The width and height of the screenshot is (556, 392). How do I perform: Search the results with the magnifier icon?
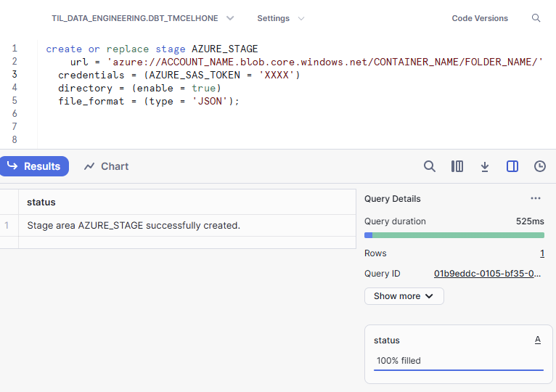(x=430, y=166)
